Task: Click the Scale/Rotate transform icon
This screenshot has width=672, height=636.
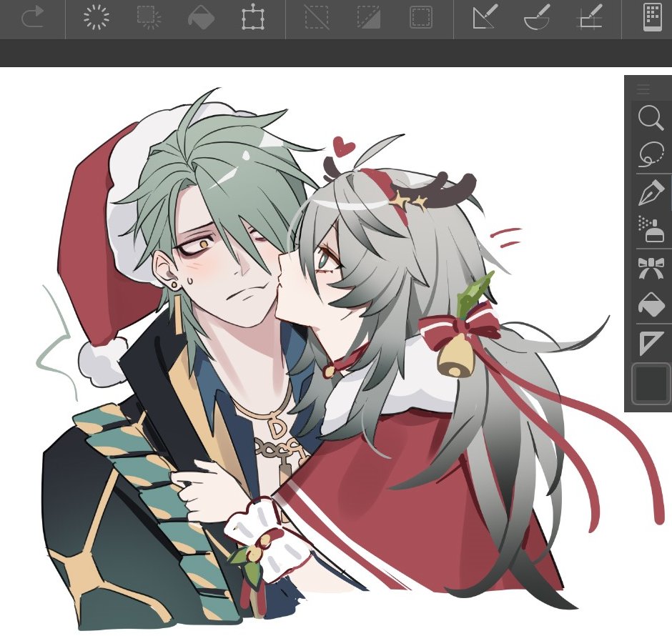Action: coord(253,18)
